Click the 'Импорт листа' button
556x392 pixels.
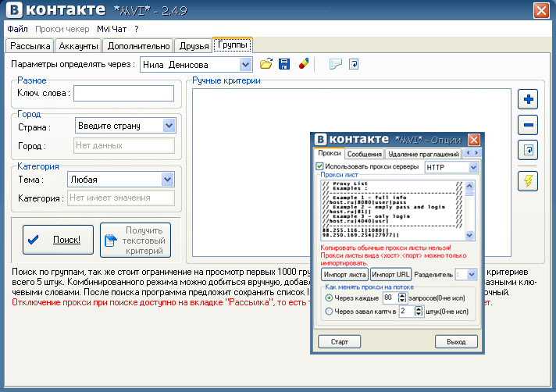pos(344,274)
